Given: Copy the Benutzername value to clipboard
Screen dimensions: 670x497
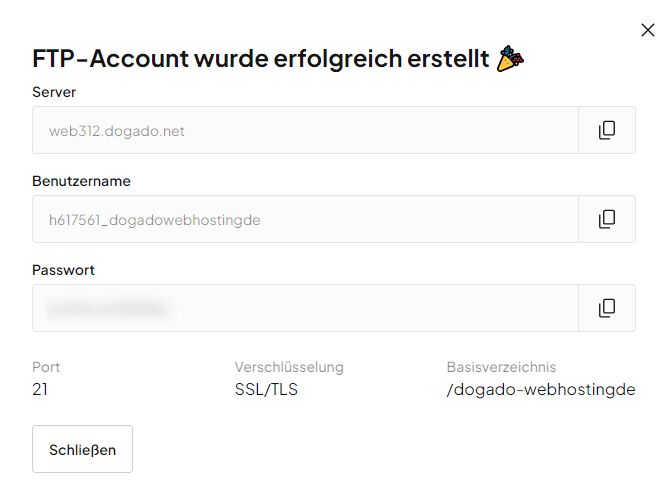Looking at the screenshot, I should tap(606, 219).
